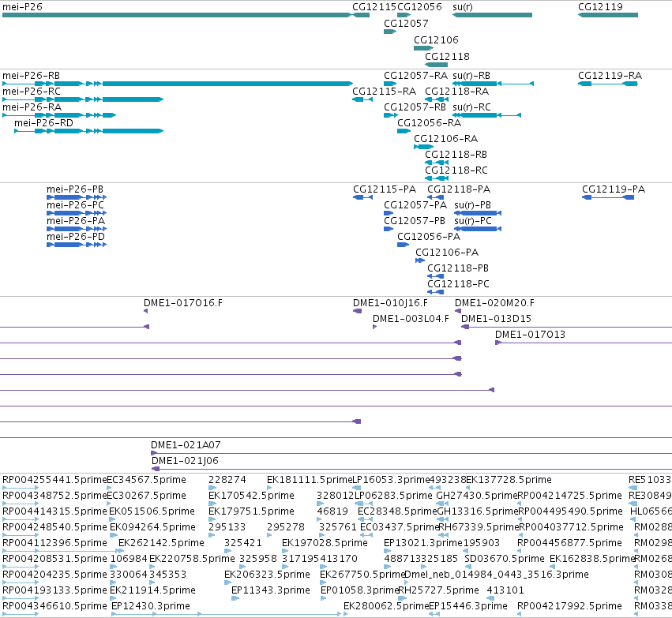Select protein mei-P26-PC label

76,205
